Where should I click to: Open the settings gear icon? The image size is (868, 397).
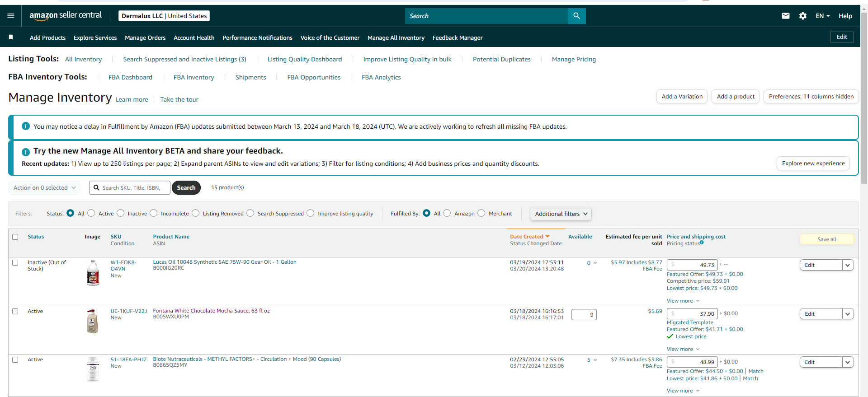[803, 16]
